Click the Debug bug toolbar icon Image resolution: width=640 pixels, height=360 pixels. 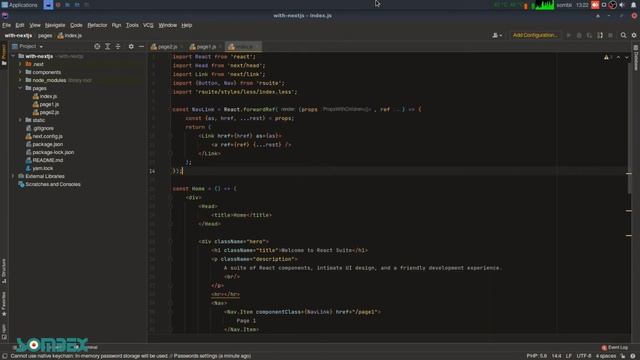579,36
